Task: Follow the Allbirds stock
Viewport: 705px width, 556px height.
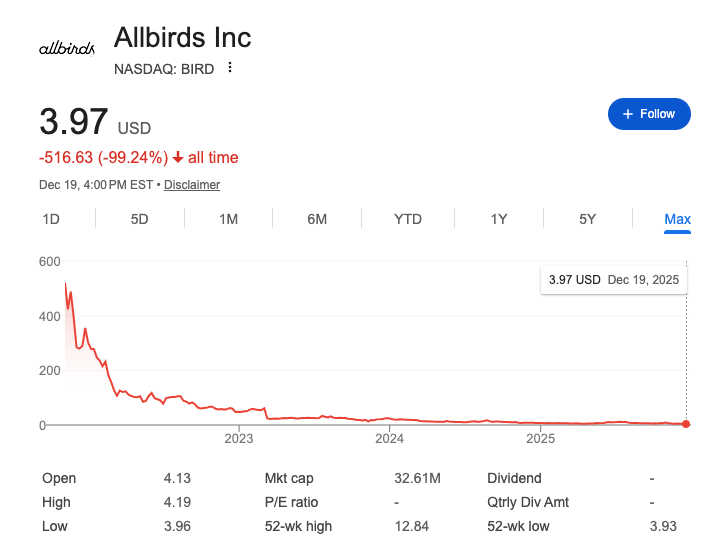Action: point(648,114)
